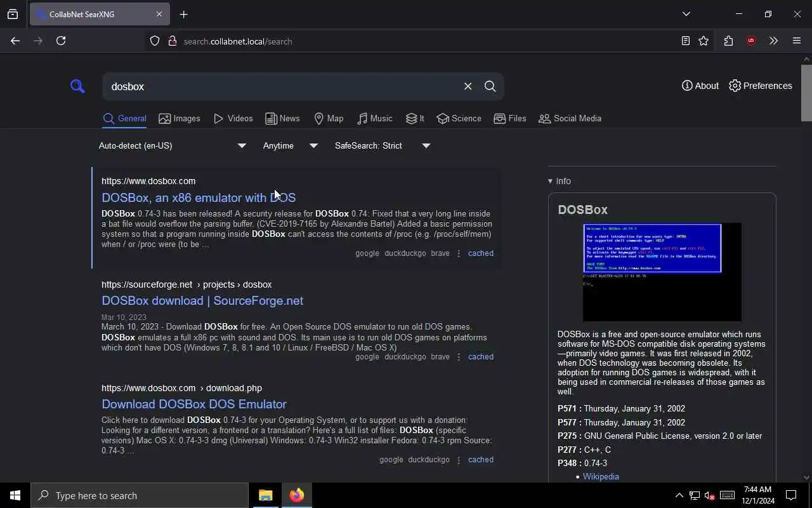Open the taskbar clock and date
The width and height of the screenshot is (812, 508).
(758, 496)
